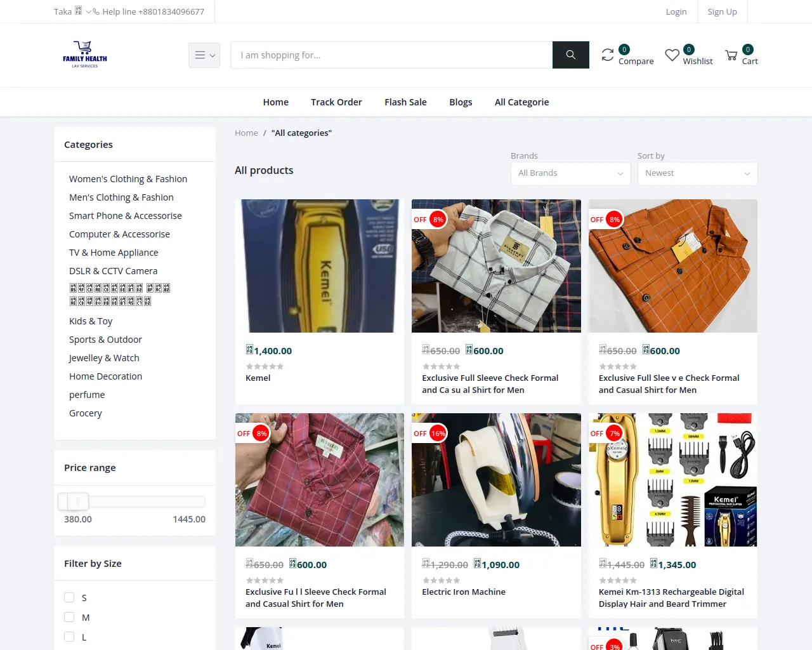This screenshot has height=650, width=812.
Task: Open TV & Home Appliance category
Action: tap(114, 253)
